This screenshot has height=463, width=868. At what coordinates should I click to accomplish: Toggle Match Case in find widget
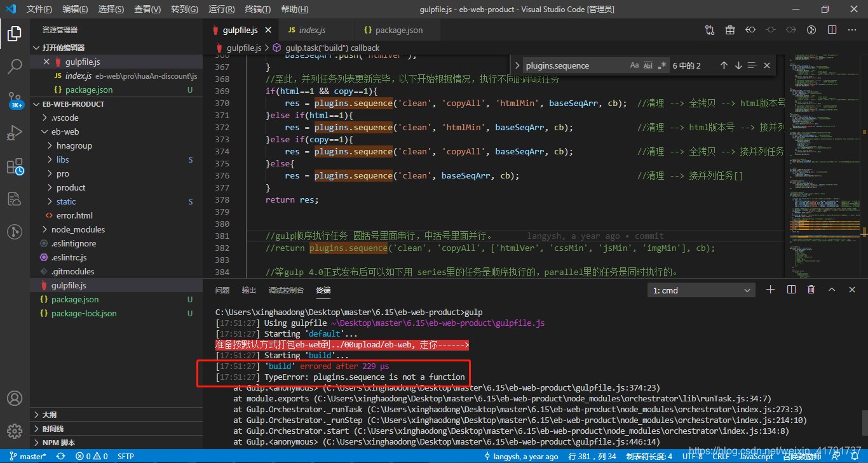click(634, 65)
